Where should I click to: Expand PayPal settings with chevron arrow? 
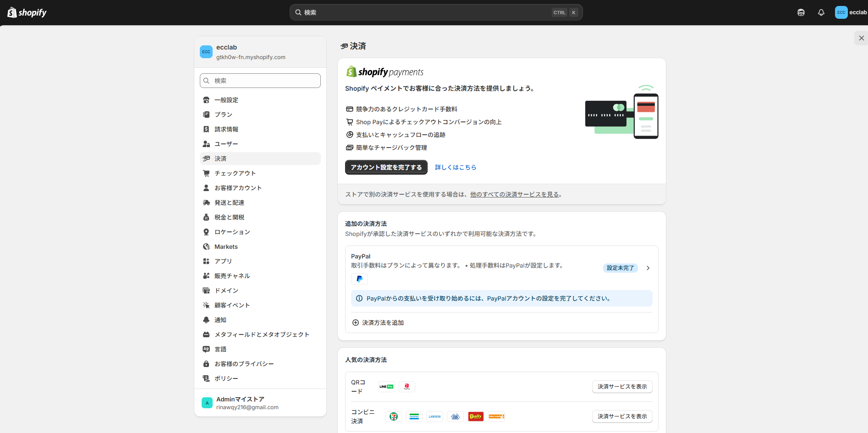pos(648,268)
